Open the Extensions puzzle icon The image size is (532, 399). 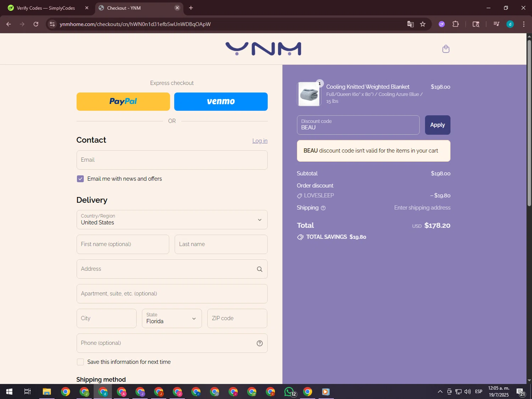coord(456,24)
